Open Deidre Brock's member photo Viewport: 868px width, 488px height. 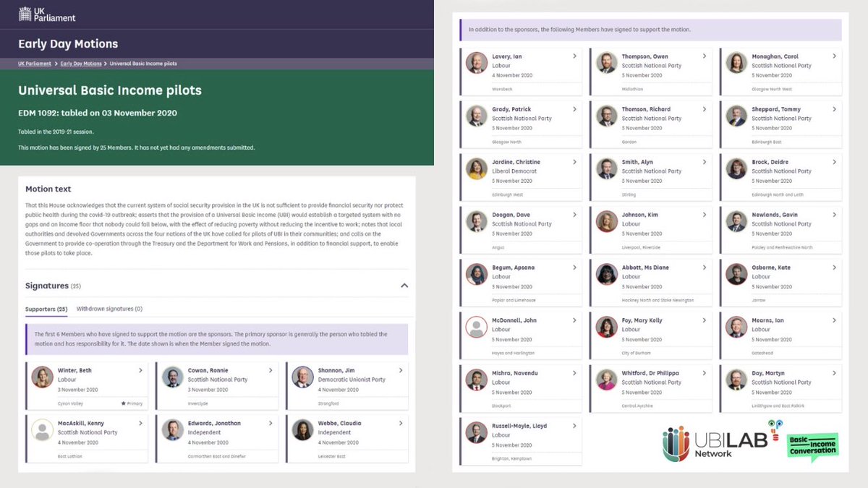click(736, 168)
